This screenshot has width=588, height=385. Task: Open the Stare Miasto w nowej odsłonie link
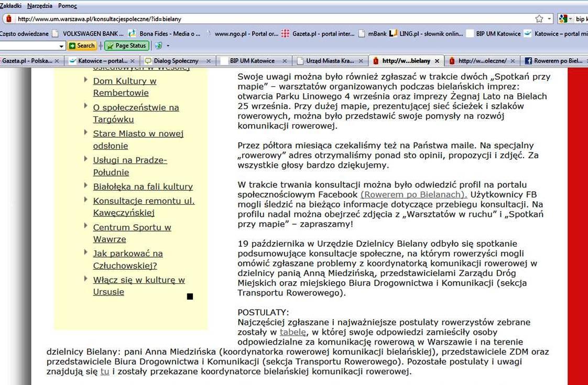138,139
